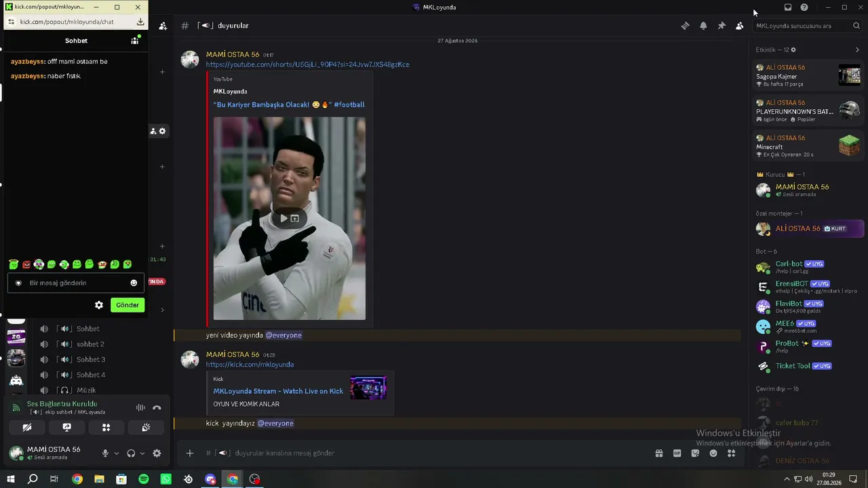This screenshot has width=868, height=488.
Task: Open the Sagopa Kajmer activity card
Action: click(x=808, y=75)
